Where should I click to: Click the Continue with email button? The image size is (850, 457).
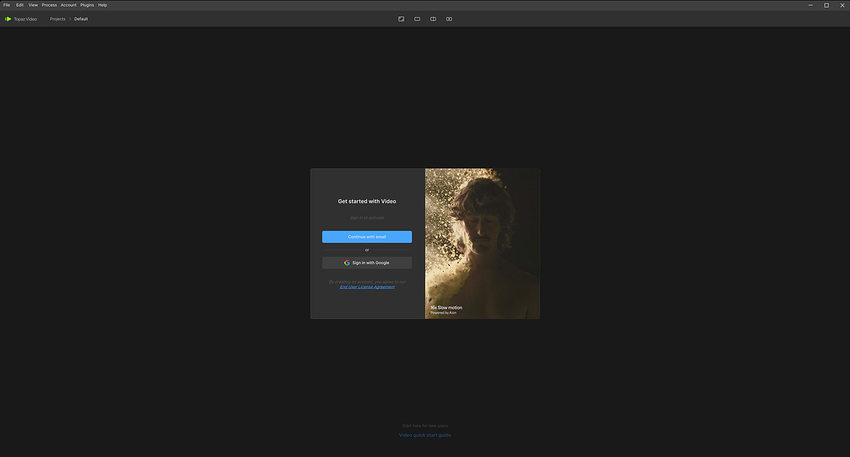click(367, 237)
